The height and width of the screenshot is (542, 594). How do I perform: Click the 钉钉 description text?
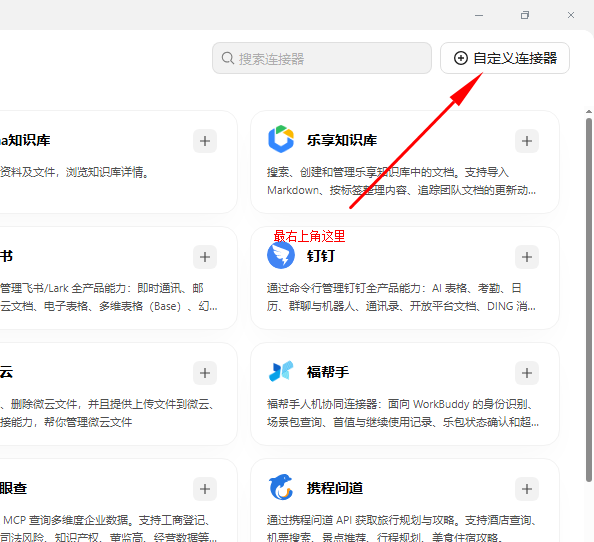tap(401, 297)
